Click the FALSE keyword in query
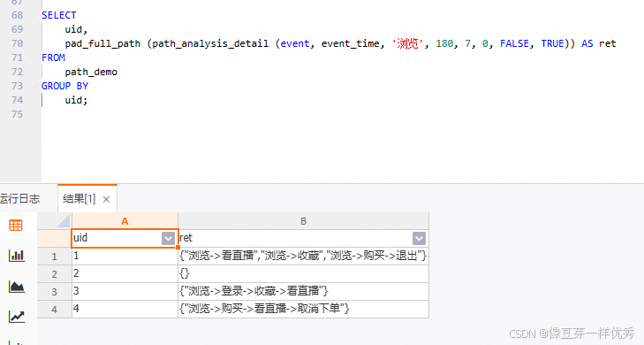644x345 pixels. tap(514, 43)
